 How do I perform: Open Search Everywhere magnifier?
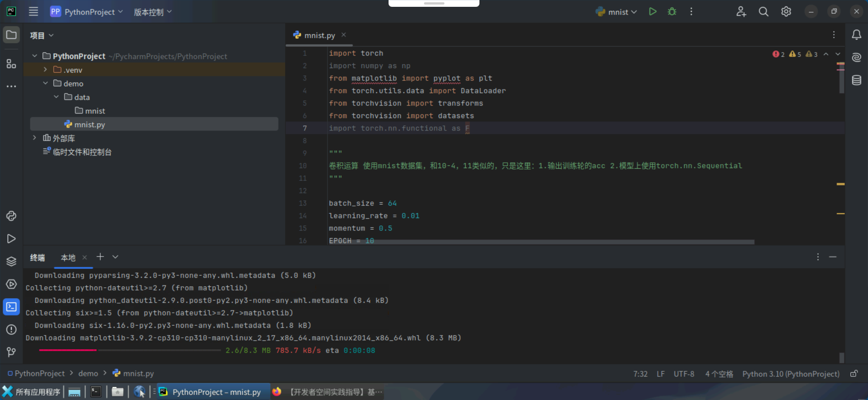(x=763, y=12)
